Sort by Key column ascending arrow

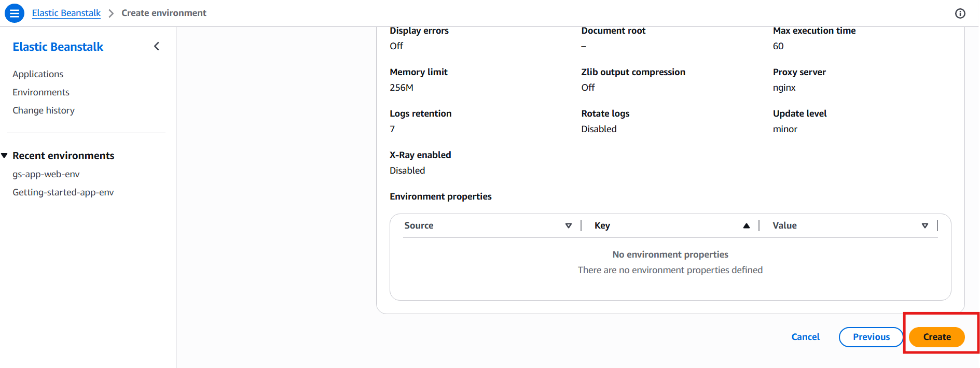pos(747,225)
